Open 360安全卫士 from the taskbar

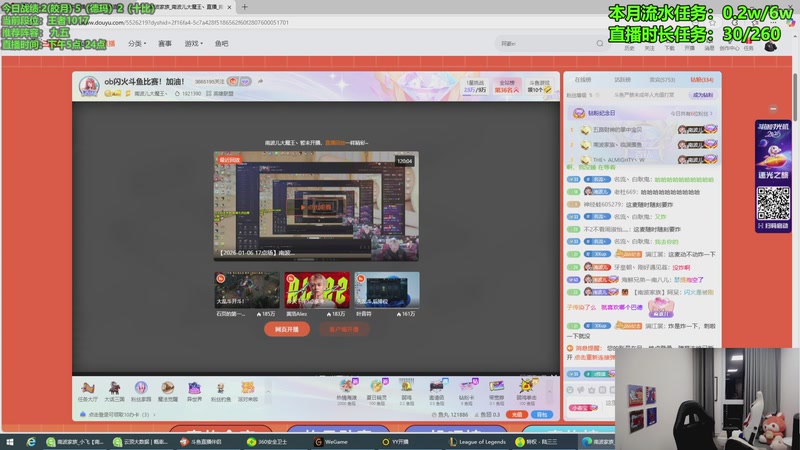point(267,442)
